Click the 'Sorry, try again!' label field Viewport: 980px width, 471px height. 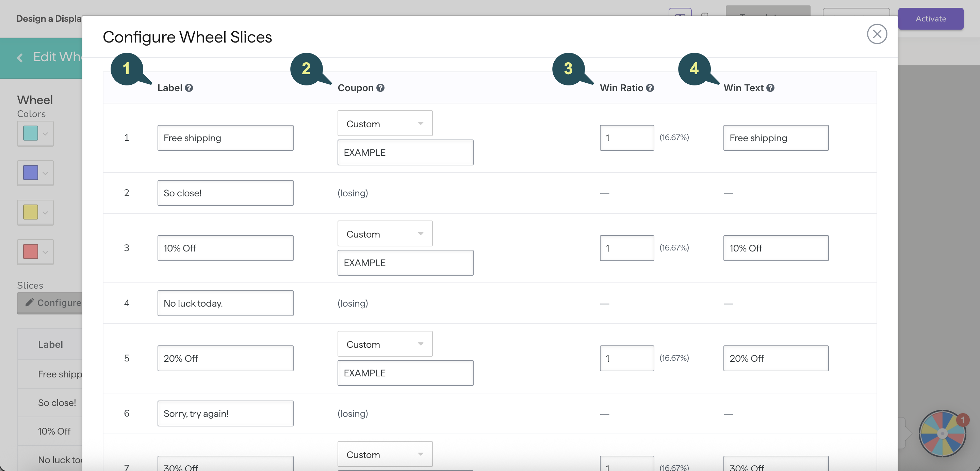(225, 413)
